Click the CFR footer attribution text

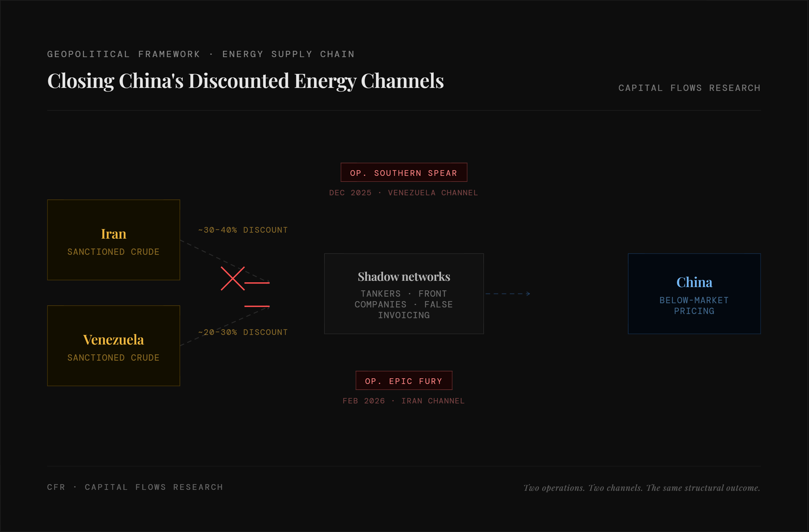coord(135,487)
